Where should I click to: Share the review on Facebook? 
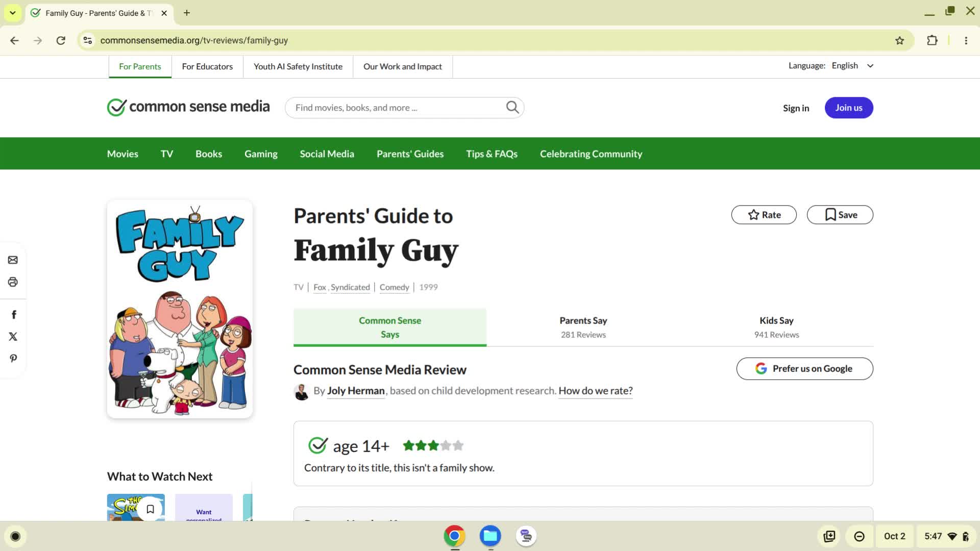pos(14,314)
